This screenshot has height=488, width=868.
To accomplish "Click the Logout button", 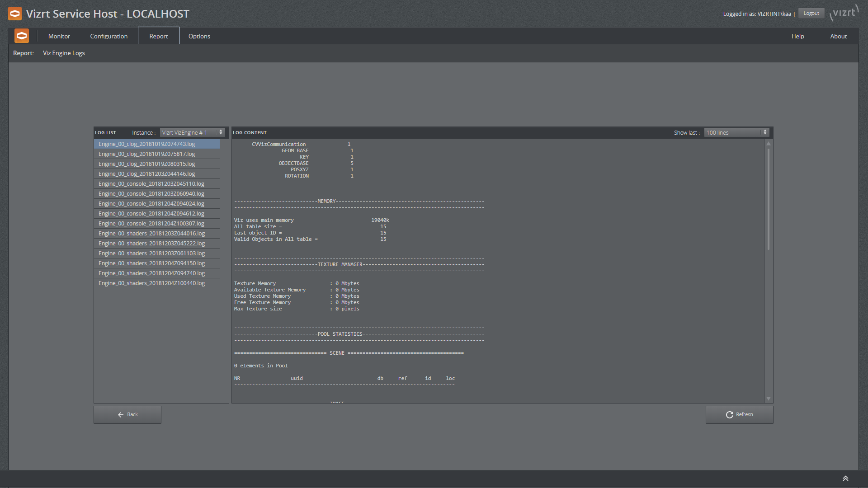I will click(x=812, y=13).
